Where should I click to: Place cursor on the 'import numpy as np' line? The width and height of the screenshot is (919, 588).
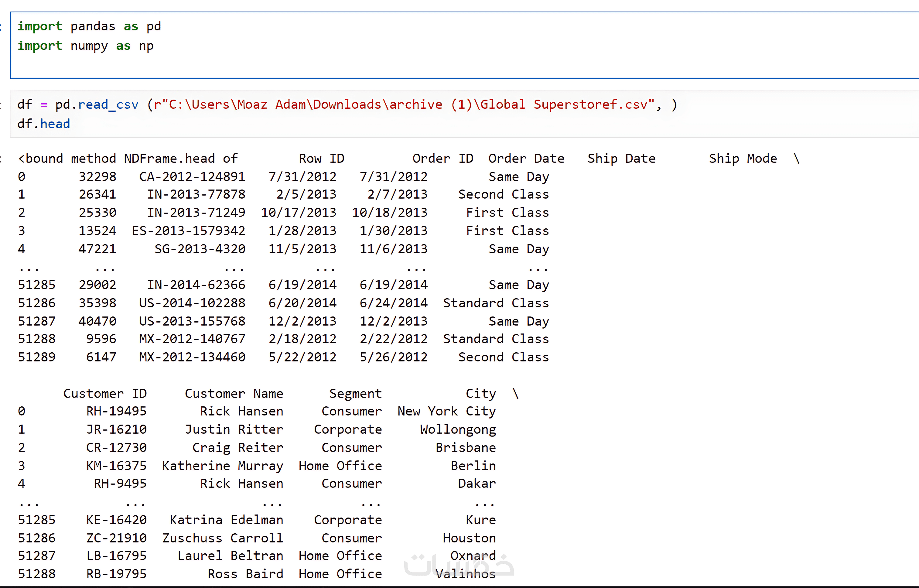[x=86, y=46]
